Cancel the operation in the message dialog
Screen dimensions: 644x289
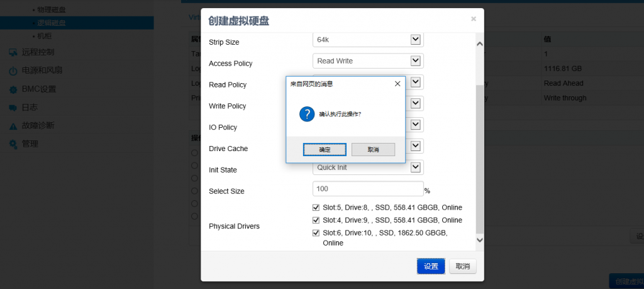coord(373,150)
